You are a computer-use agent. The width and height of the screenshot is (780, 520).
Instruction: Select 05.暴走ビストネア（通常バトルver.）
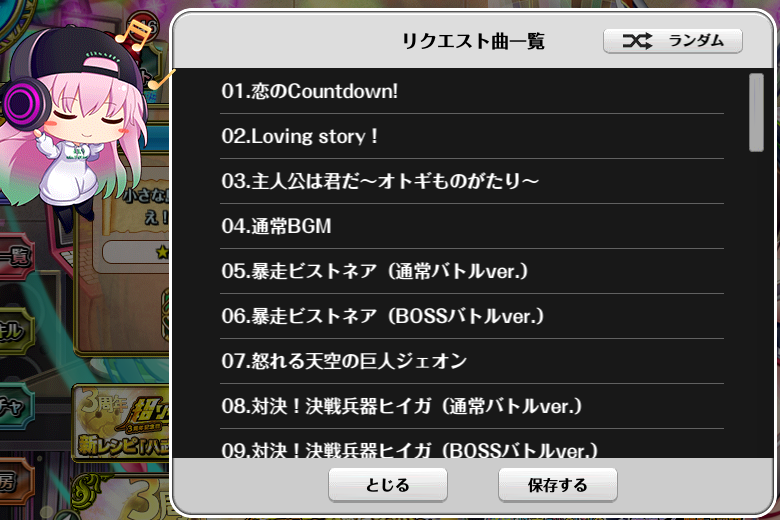(x=472, y=271)
